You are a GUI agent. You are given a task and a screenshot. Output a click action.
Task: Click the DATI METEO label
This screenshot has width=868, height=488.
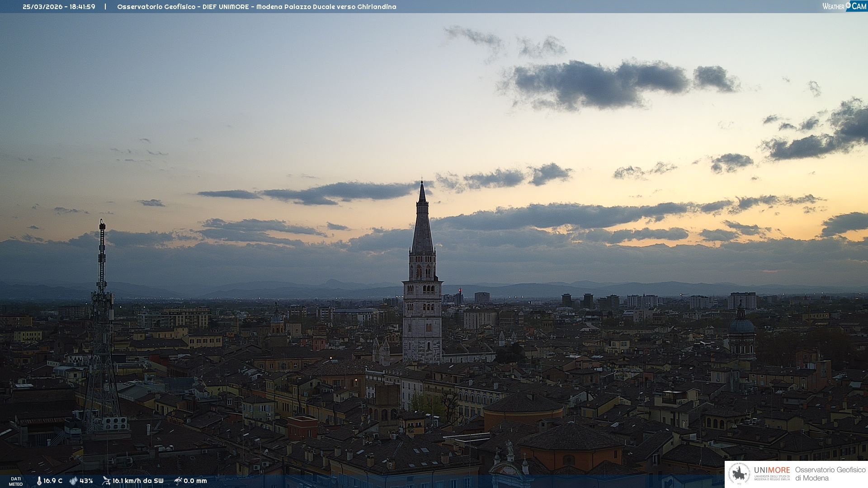pos(16,481)
